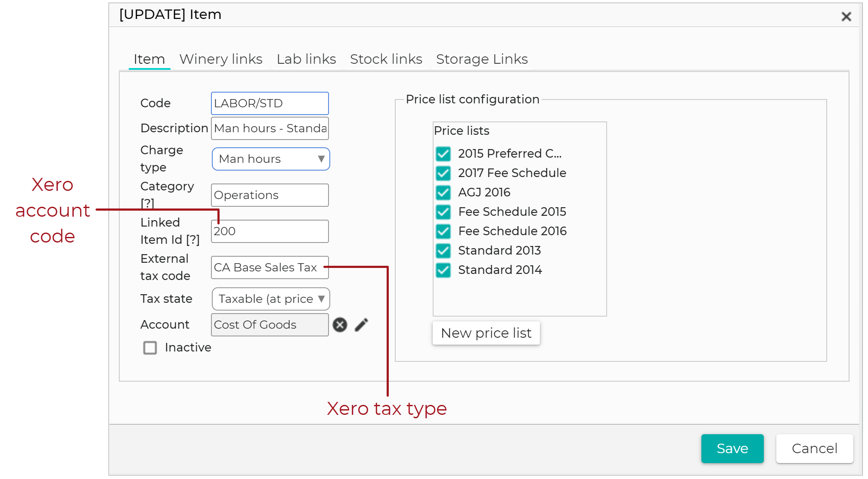
Task: Edit the Account using the pencil icon
Action: tap(362, 325)
